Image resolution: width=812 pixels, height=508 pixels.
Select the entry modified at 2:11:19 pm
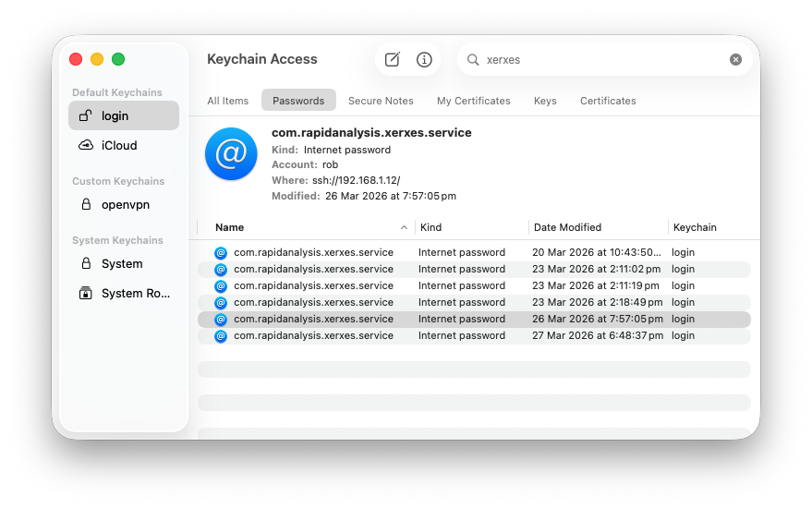point(474,285)
